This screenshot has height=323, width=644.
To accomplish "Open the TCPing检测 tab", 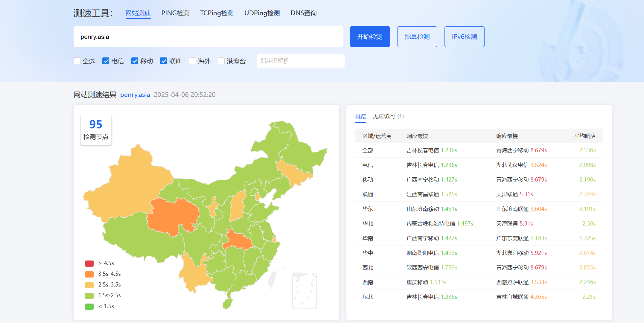I will point(217,13).
